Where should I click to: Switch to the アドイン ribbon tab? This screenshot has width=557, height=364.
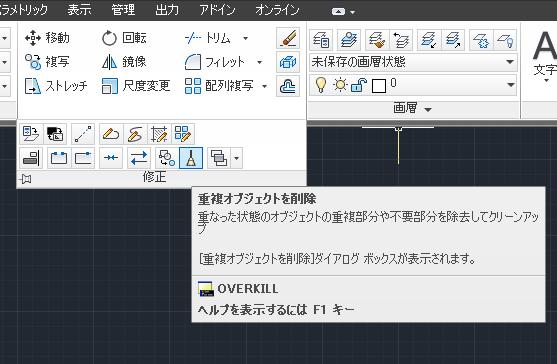click(x=217, y=10)
